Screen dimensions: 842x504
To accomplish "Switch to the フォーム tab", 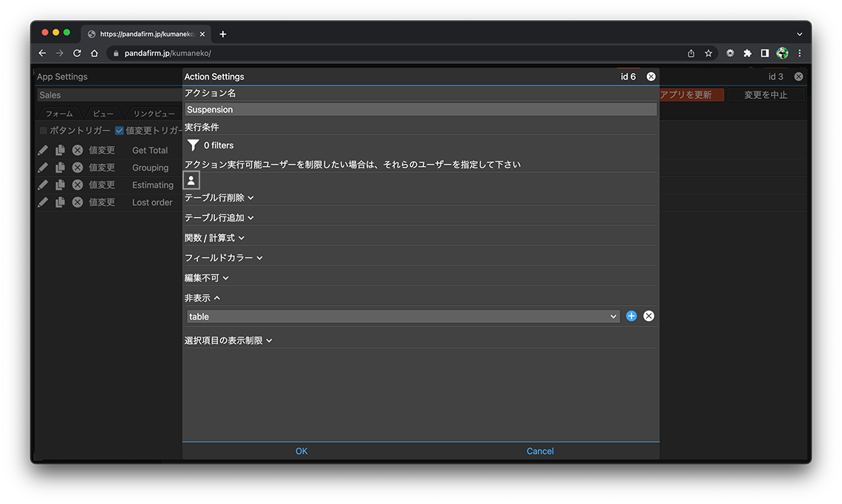I will pyautogui.click(x=59, y=114).
